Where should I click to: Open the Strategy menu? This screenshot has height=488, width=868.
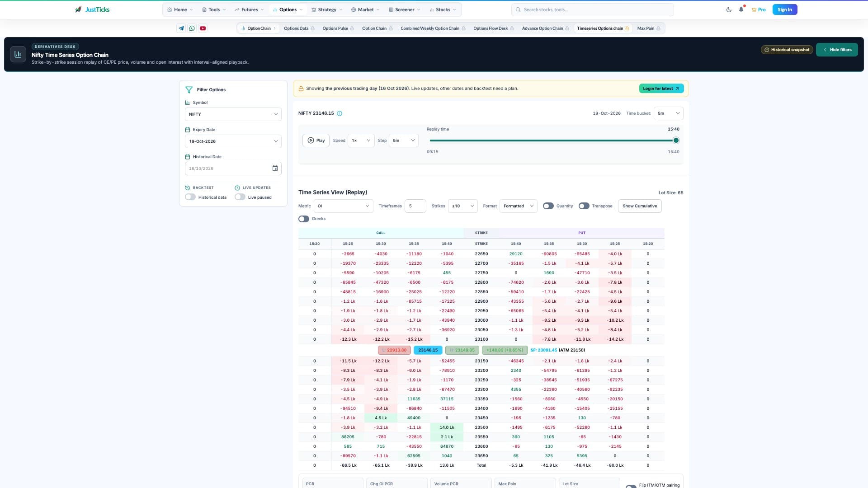pos(327,9)
